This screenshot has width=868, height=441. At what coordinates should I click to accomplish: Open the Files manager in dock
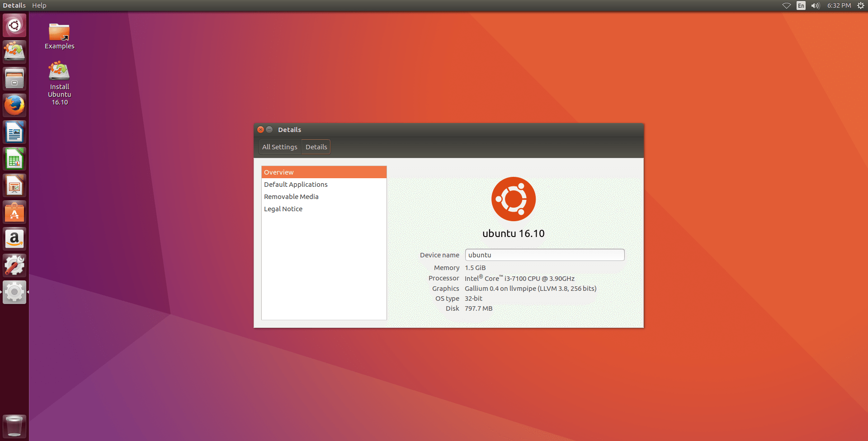14,79
